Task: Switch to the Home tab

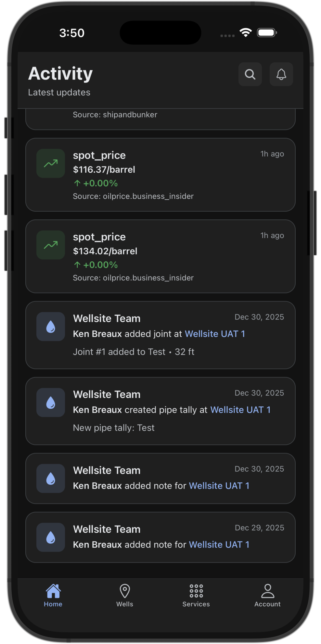Action: 53,595
